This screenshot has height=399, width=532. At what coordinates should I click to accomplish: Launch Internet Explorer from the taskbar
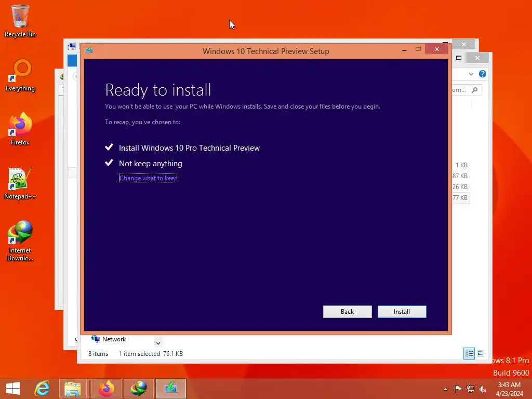click(x=42, y=389)
